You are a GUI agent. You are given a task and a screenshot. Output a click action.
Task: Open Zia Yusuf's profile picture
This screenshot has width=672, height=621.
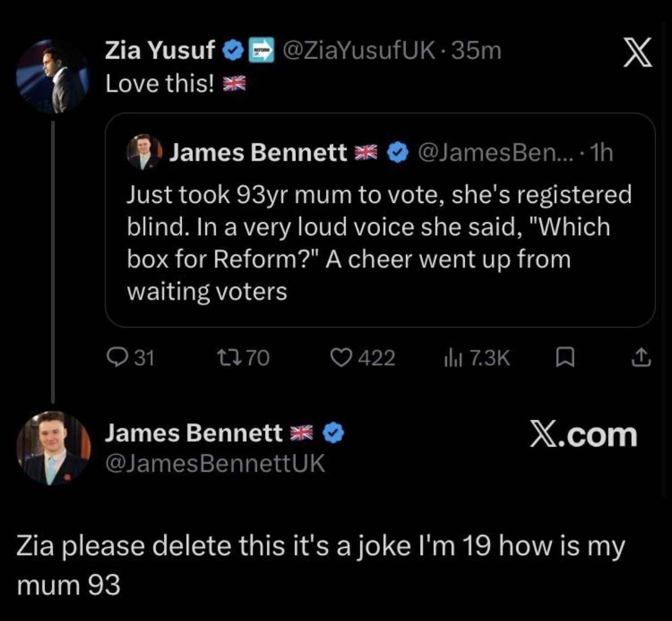(x=53, y=76)
